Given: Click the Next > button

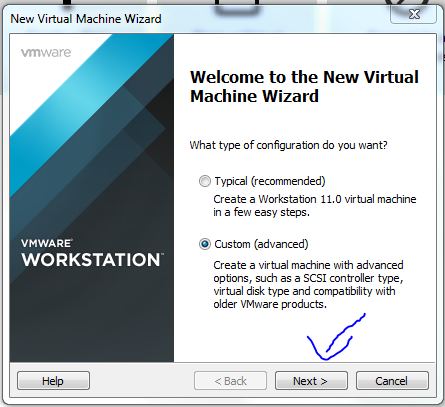Looking at the screenshot, I should coord(311,381).
